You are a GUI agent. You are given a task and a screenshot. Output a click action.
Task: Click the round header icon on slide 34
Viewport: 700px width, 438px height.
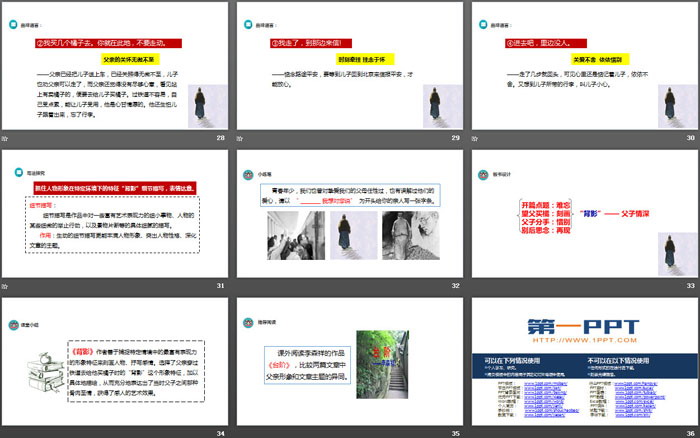13,325
